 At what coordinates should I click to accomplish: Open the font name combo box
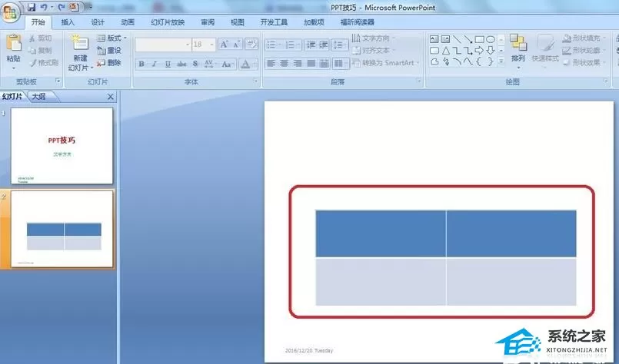163,45
